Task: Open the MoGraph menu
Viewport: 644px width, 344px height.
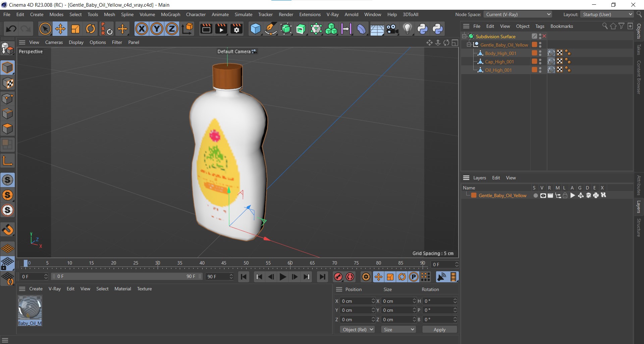Action: coord(170,14)
